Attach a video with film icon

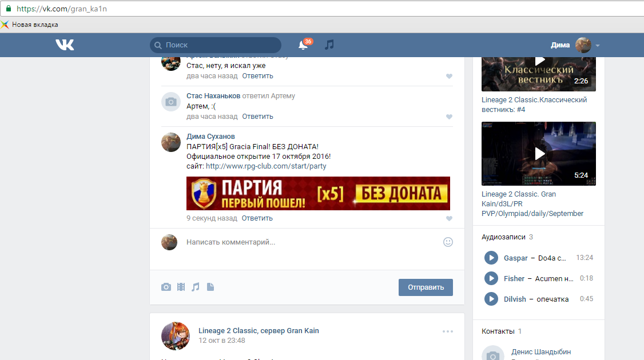coord(181,287)
